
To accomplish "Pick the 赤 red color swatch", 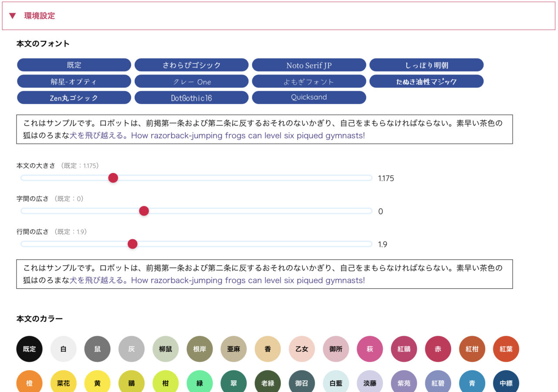I will tap(438, 349).
